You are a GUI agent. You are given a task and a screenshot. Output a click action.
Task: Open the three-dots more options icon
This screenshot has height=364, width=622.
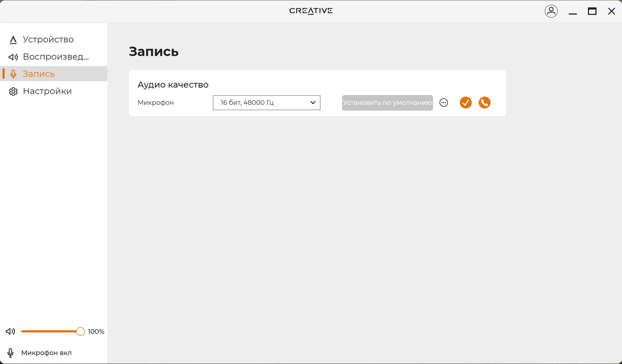pos(444,103)
